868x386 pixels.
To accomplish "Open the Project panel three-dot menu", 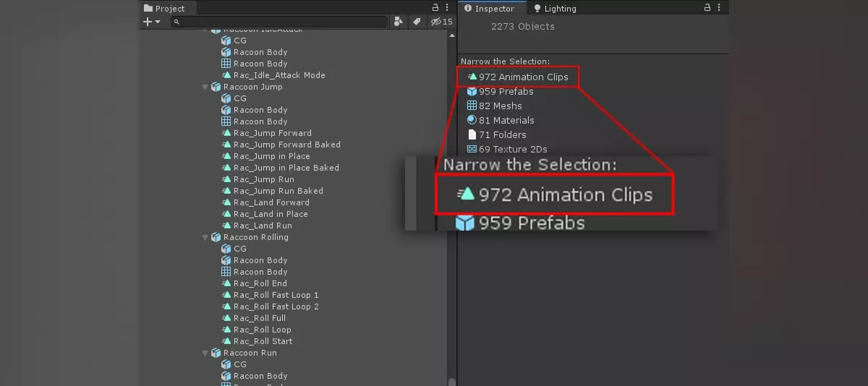I will click(x=448, y=8).
